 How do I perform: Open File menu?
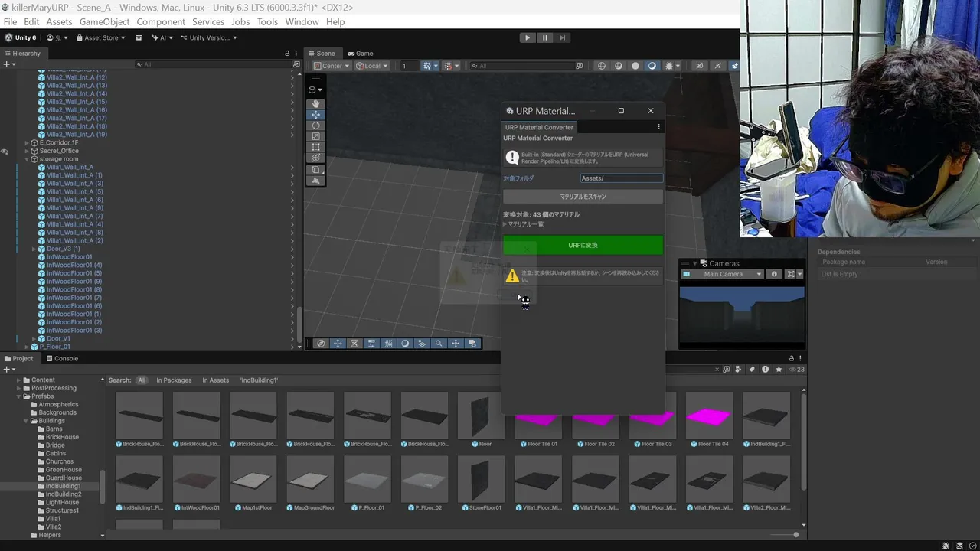click(x=10, y=21)
